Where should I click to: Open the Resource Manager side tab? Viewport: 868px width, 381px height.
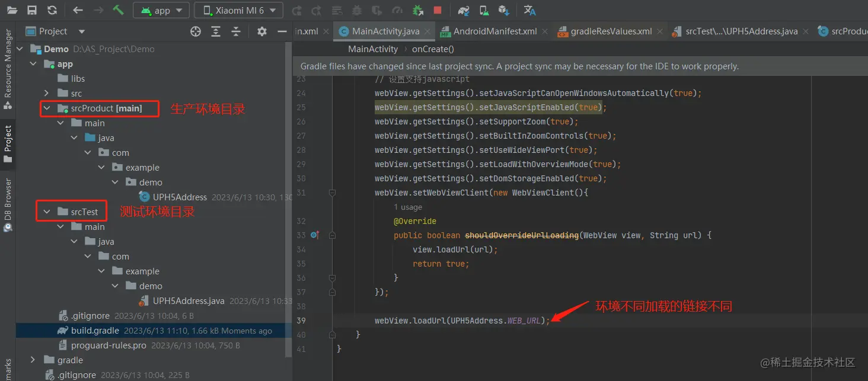point(8,69)
